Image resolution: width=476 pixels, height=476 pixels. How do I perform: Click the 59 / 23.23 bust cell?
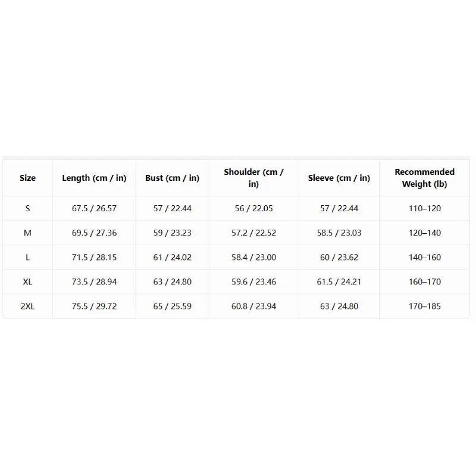[172, 233]
